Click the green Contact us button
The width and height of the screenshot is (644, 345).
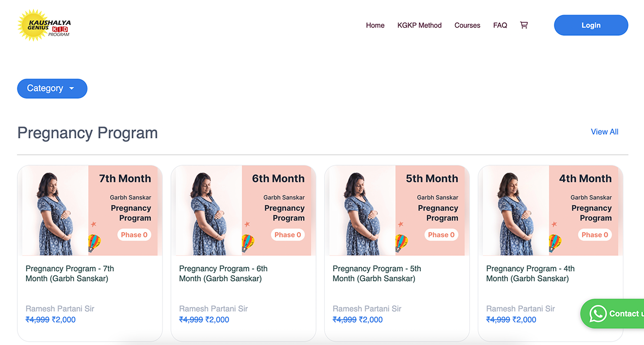pyautogui.click(x=612, y=314)
